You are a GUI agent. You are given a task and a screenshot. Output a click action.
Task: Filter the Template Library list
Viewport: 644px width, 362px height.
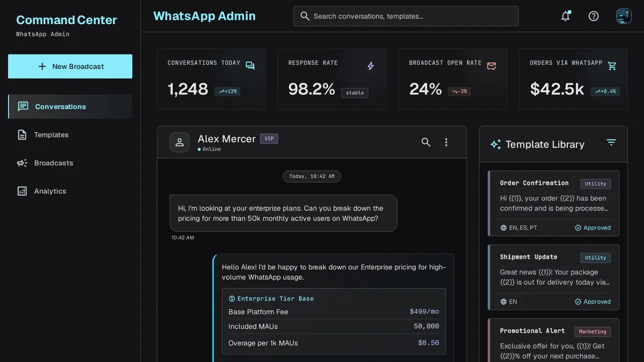pyautogui.click(x=611, y=142)
